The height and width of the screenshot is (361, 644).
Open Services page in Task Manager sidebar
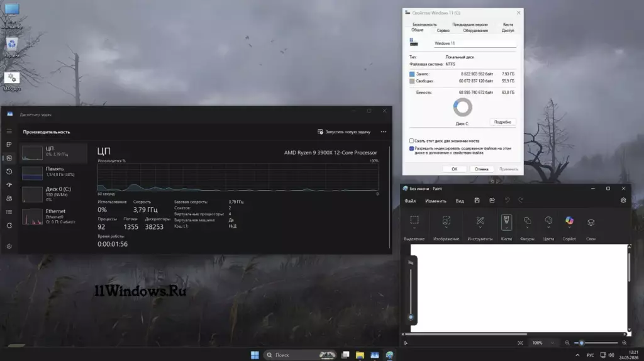[x=9, y=226]
